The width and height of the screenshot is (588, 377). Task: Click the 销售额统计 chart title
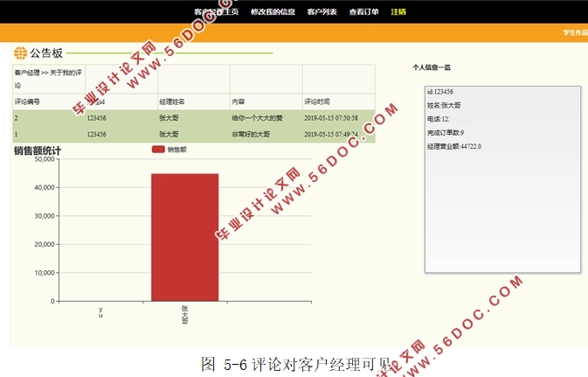[x=38, y=151]
